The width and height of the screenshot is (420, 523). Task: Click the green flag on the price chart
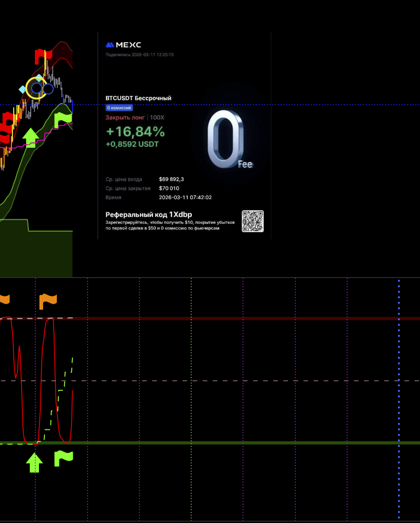click(63, 120)
